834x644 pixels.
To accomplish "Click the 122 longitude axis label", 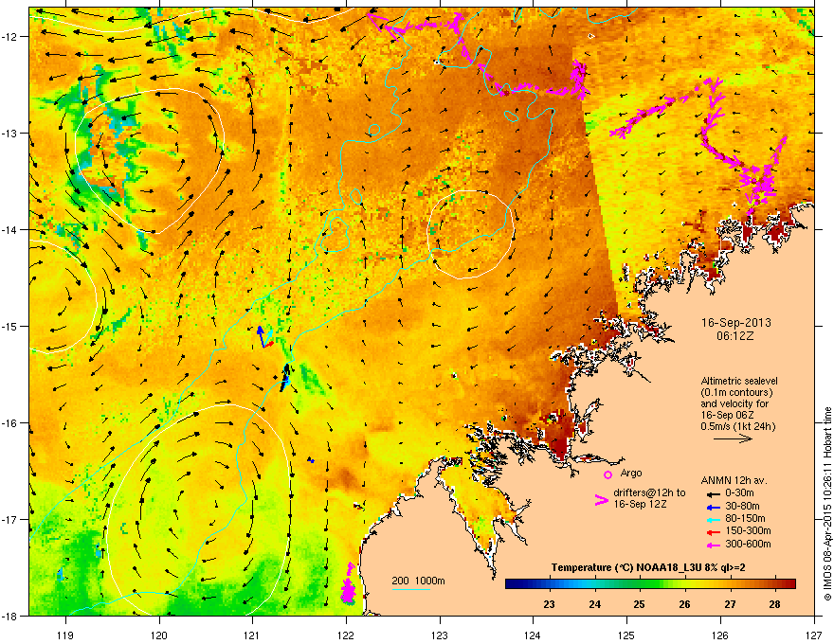I will [x=346, y=635].
